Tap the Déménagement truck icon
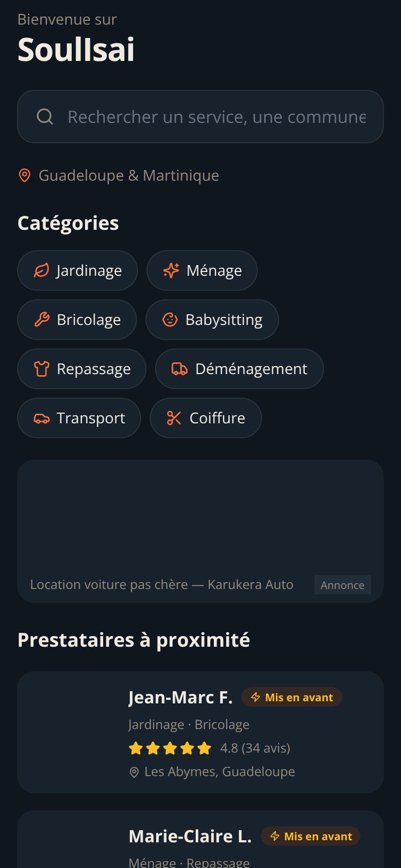 click(x=180, y=369)
